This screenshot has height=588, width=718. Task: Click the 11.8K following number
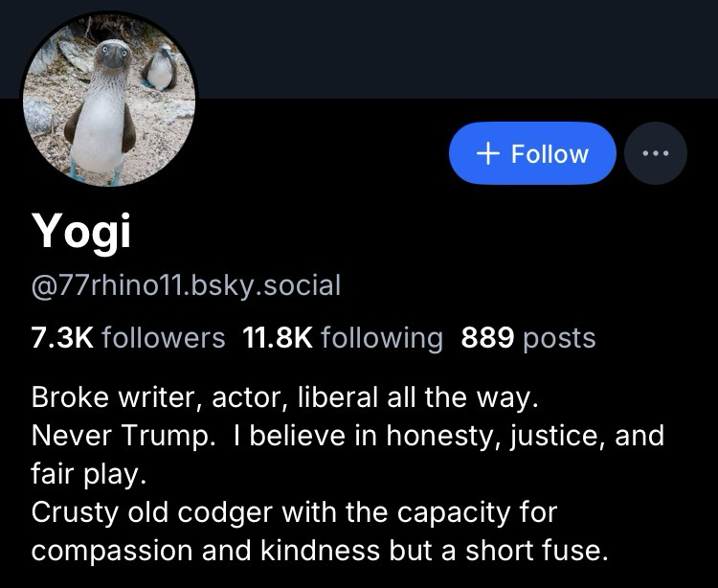click(279, 337)
